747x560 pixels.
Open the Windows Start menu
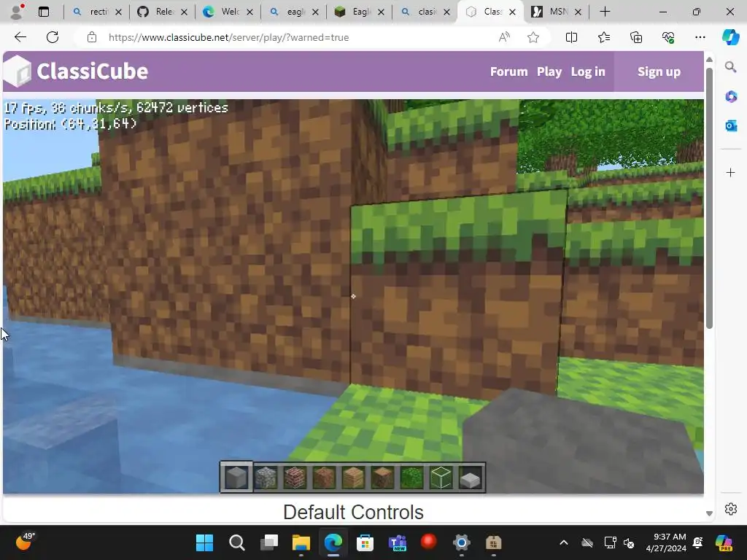tap(205, 542)
